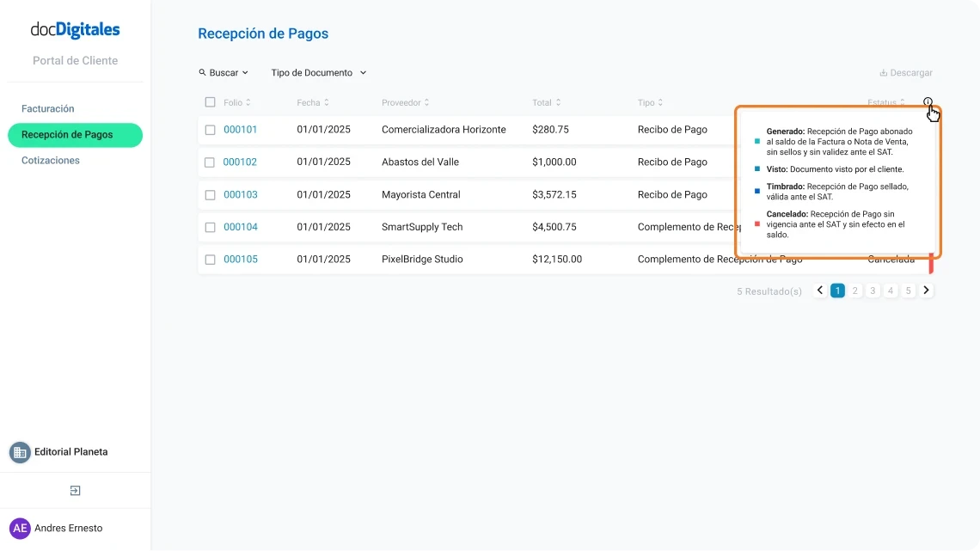Switch to the Facturación section
980x551 pixels.
(x=47, y=109)
